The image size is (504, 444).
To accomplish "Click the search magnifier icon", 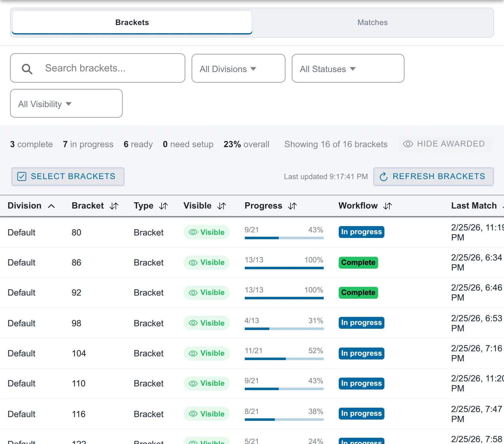I will (27, 69).
